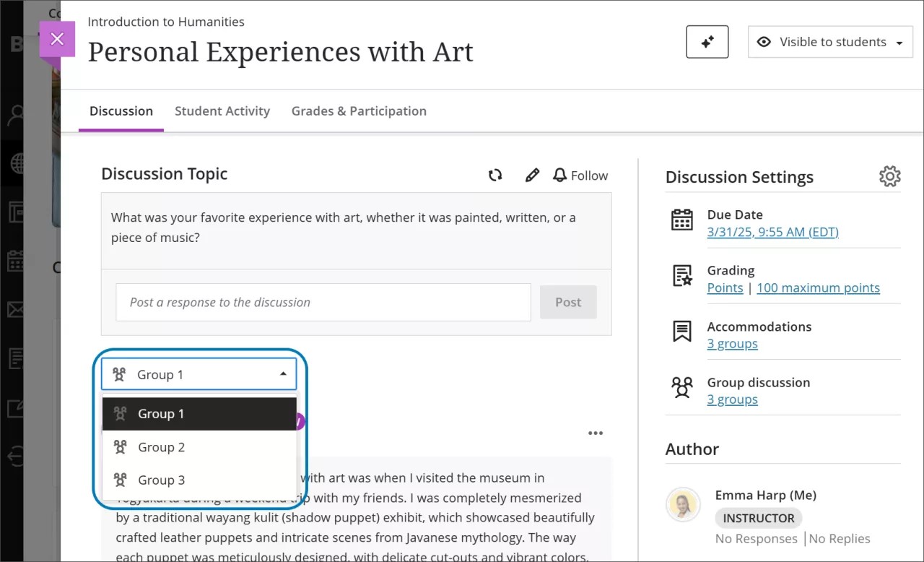Open the Calendar from the left sidebar
Image resolution: width=924 pixels, height=562 pixels.
click(x=14, y=261)
